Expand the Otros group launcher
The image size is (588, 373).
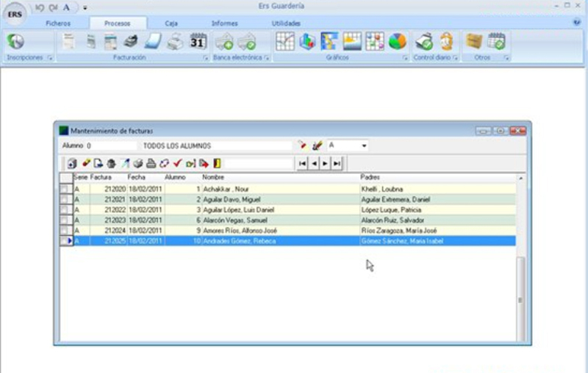[x=506, y=58]
